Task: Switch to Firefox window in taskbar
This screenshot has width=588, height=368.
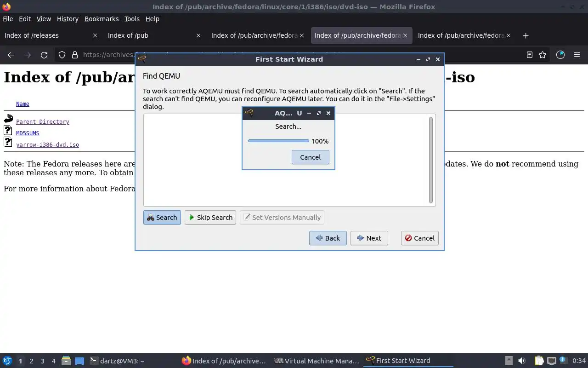Action: 224,361
